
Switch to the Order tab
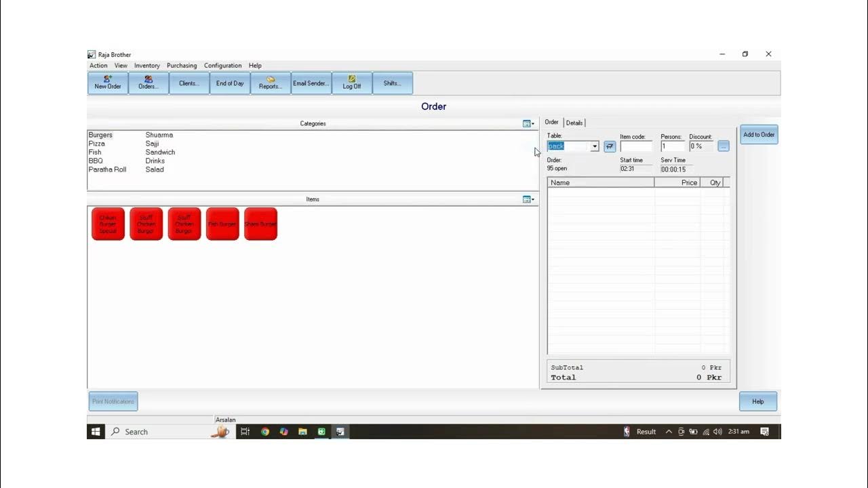point(552,123)
